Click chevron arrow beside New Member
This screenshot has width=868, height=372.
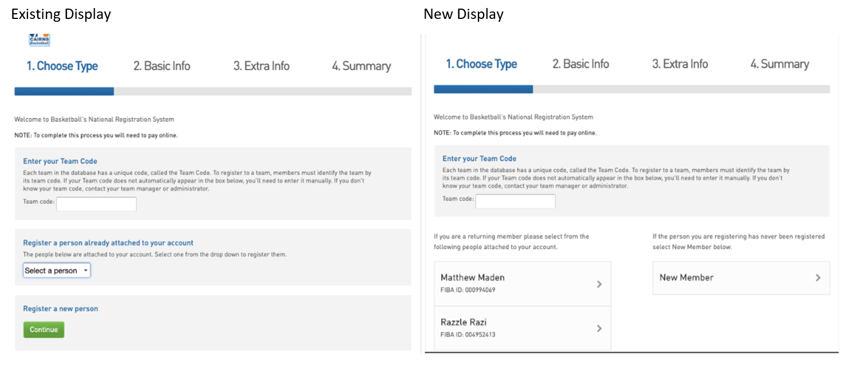(818, 277)
